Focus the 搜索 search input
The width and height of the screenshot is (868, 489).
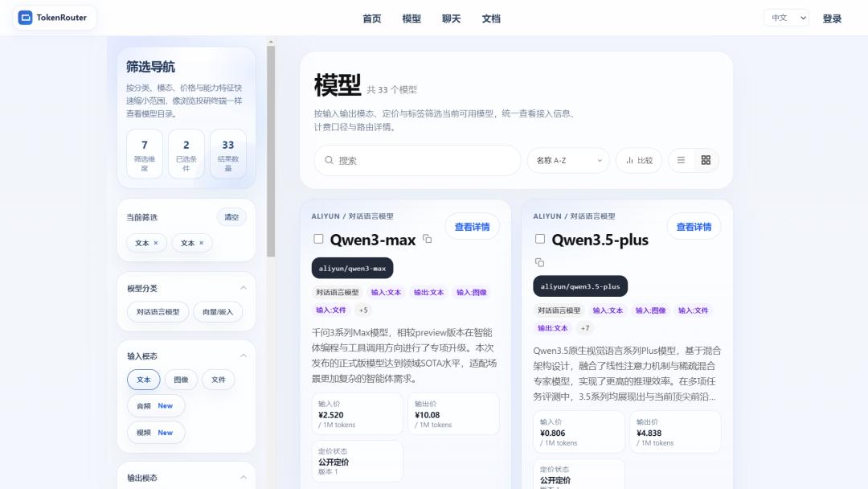[x=417, y=161]
